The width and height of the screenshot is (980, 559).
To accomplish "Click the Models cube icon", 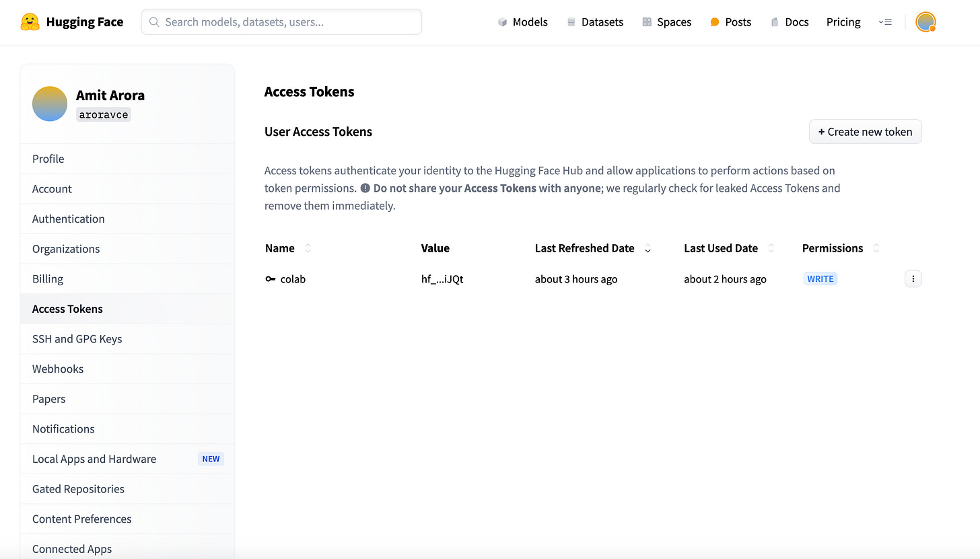I will 502,22.
